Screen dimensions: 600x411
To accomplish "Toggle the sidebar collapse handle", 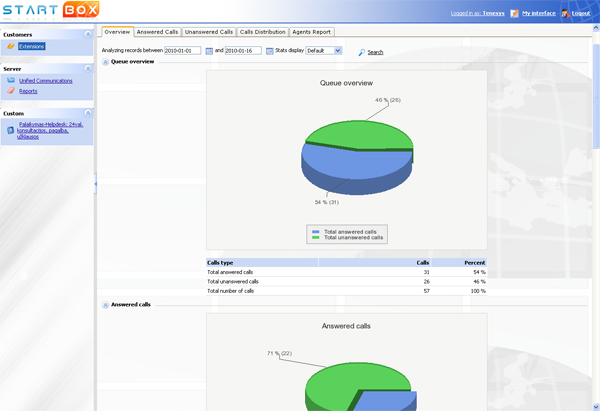I will click(95, 184).
